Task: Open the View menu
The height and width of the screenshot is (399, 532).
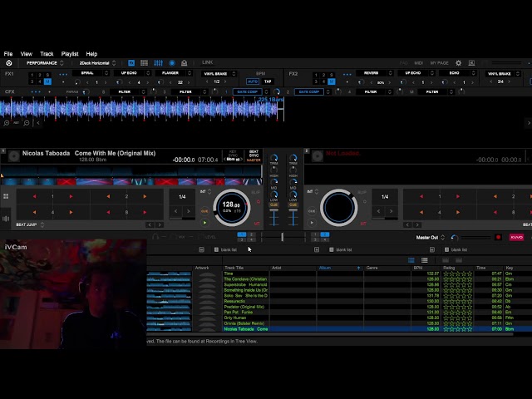Action: (x=26, y=54)
